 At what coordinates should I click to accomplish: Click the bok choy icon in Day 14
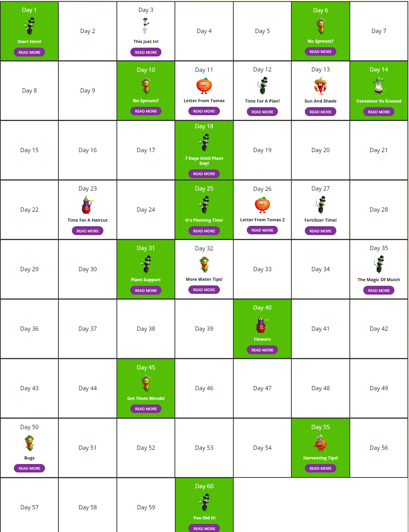(x=379, y=85)
